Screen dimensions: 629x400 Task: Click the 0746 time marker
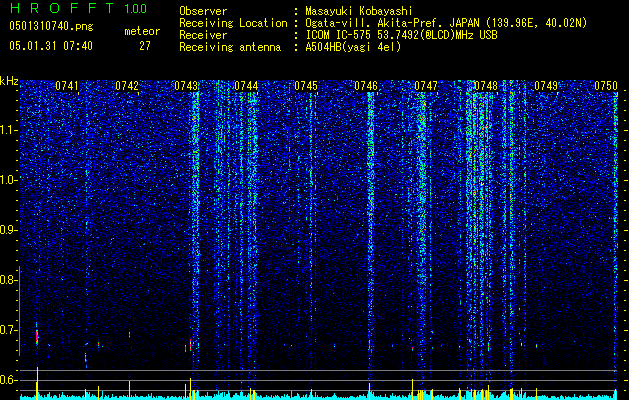pyautogui.click(x=366, y=85)
